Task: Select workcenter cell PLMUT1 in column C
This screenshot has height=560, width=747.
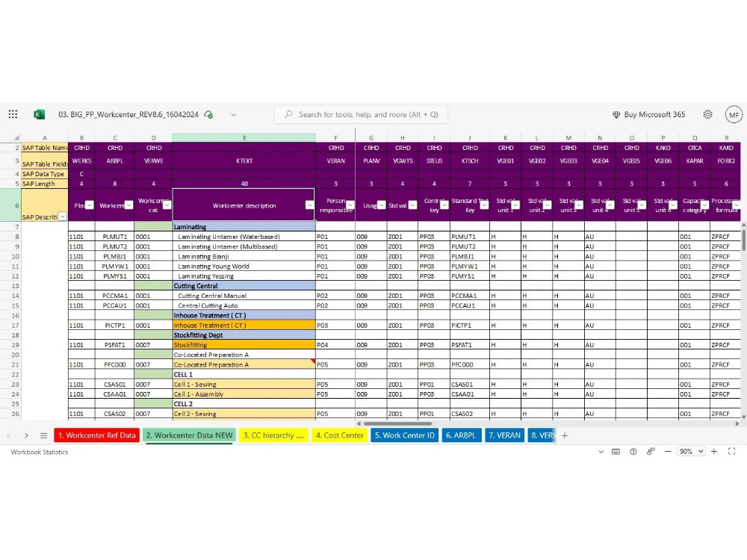Action: tap(115, 237)
